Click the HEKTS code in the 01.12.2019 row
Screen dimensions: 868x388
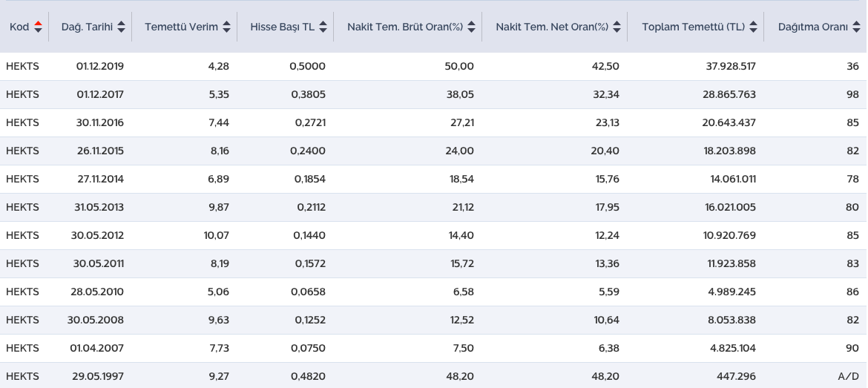23,67
